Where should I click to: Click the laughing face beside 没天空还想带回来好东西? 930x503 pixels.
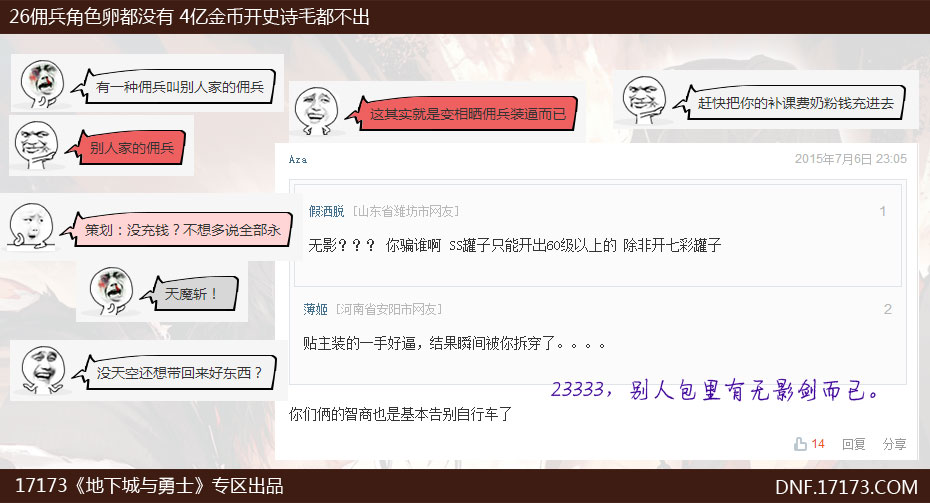point(43,371)
